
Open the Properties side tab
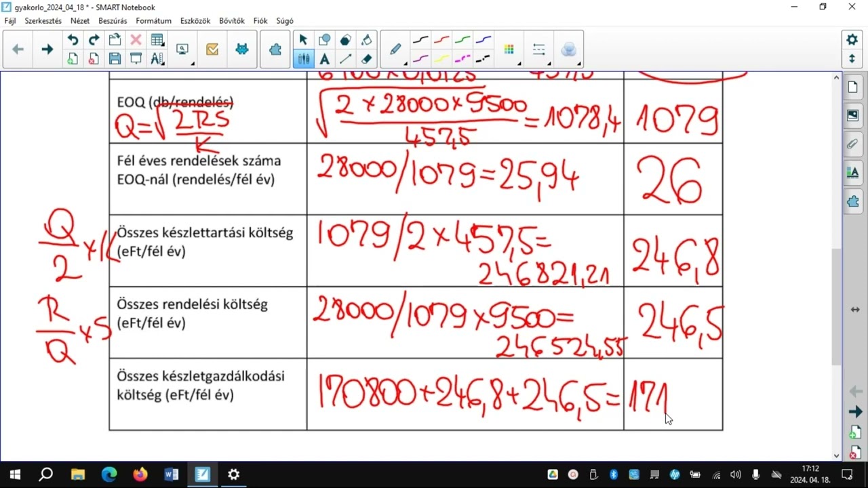point(853,173)
